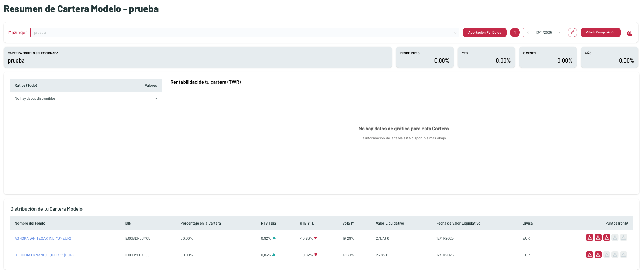Click the dropdown chevron in the prueba selector
This screenshot has height=270, width=644.
point(455,33)
